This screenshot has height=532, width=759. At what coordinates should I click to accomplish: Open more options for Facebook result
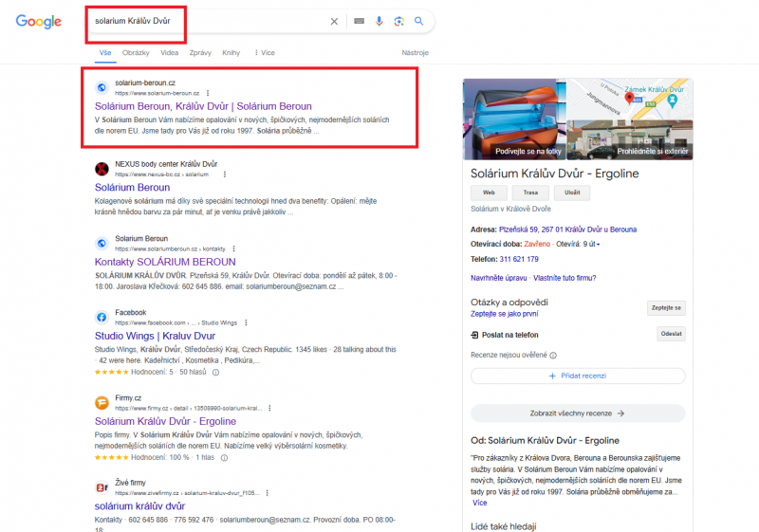point(246,322)
